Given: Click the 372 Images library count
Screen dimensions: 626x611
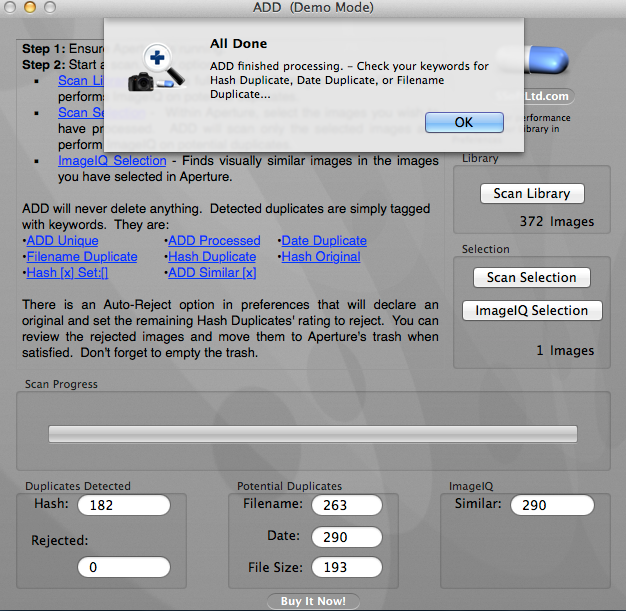Looking at the screenshot, I should 557,221.
